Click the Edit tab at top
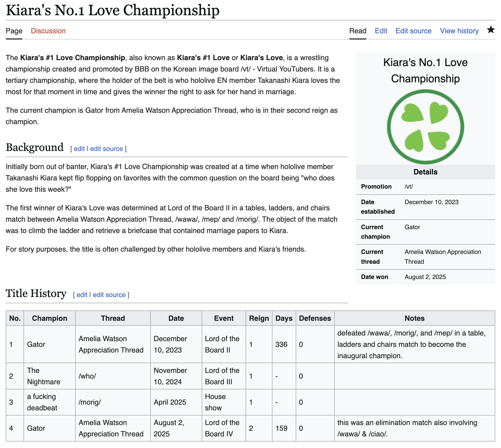This screenshot has width=501, height=448. [381, 31]
